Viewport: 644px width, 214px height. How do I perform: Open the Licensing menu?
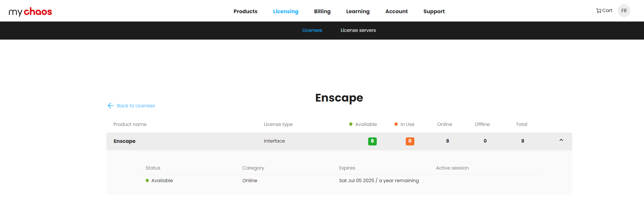pos(286,11)
